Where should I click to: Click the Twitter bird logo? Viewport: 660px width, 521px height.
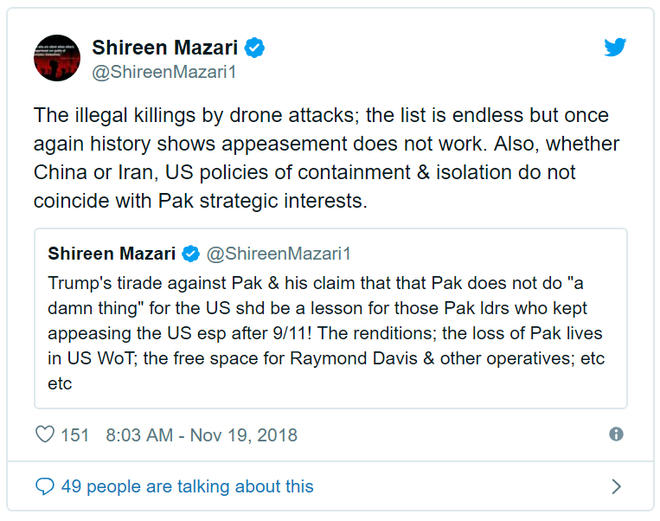point(615,47)
